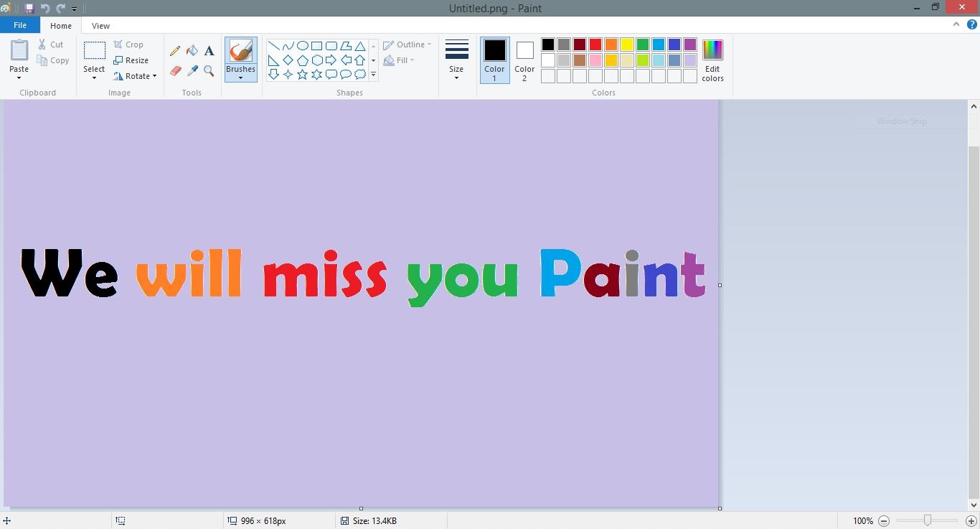Activate the Color 2 background selector
The width and height of the screenshot is (980, 529).
coord(524,60)
